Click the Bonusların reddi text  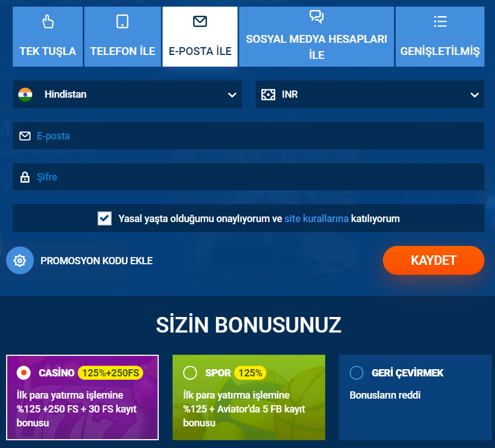point(385,395)
